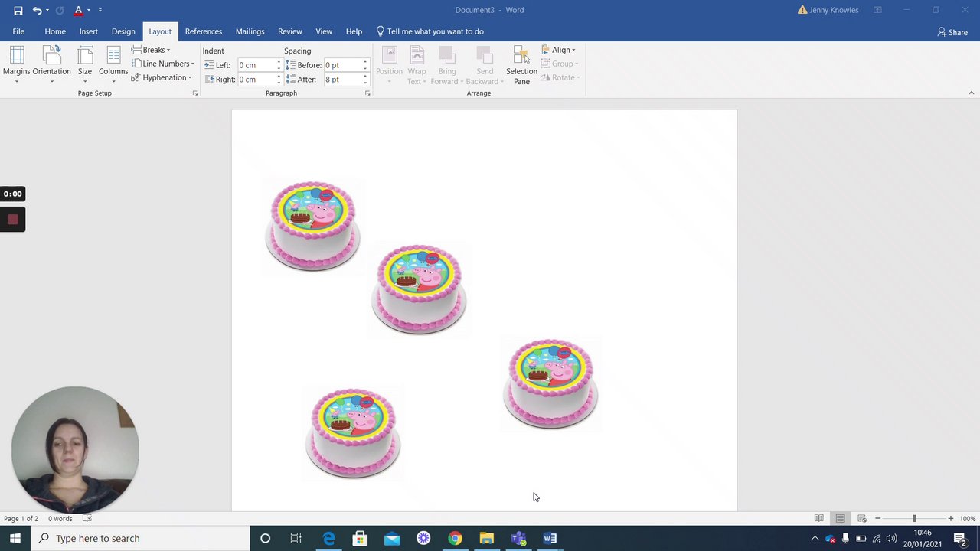Open the Help tab
Screen dimensions: 980x551
coord(354,31)
